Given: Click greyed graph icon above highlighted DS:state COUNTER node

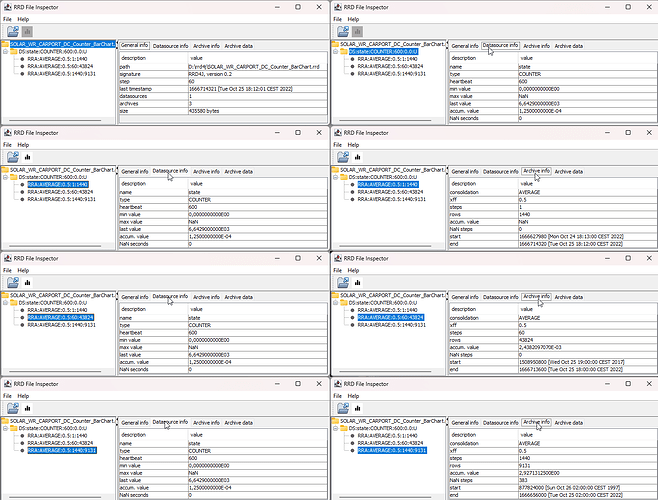Looking at the screenshot, I should coord(358,31).
